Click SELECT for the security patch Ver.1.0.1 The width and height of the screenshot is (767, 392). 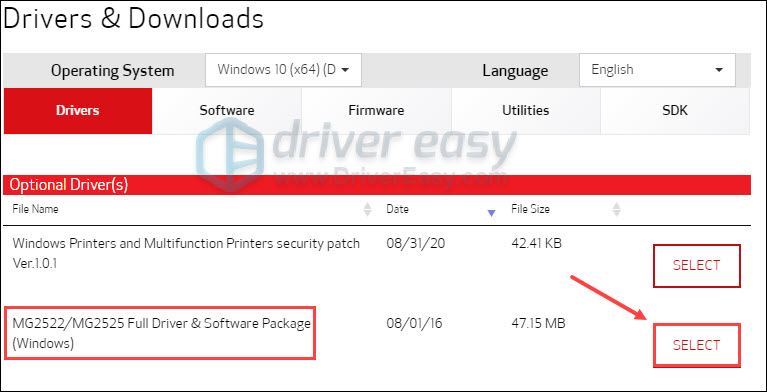(697, 266)
